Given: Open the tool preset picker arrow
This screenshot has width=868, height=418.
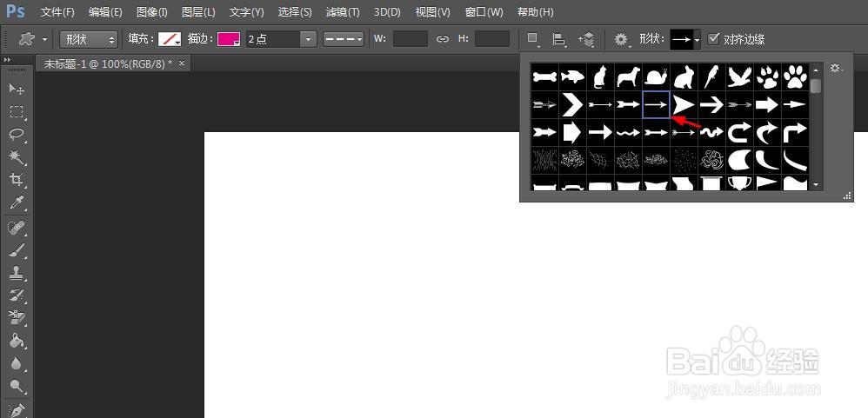Looking at the screenshot, I should point(45,39).
